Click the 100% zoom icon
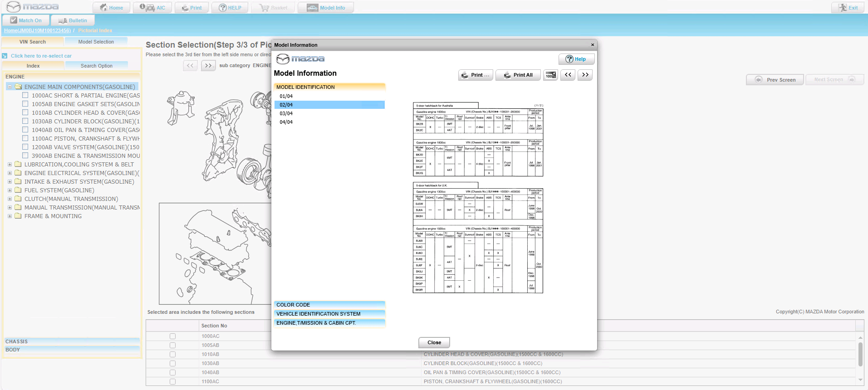 pos(551,75)
